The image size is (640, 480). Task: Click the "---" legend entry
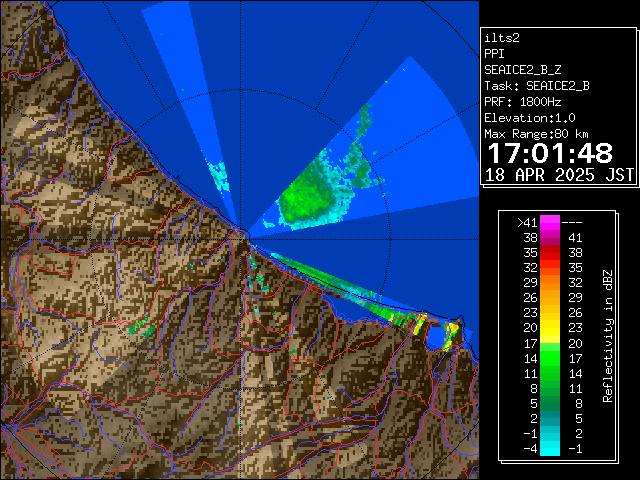pos(572,223)
